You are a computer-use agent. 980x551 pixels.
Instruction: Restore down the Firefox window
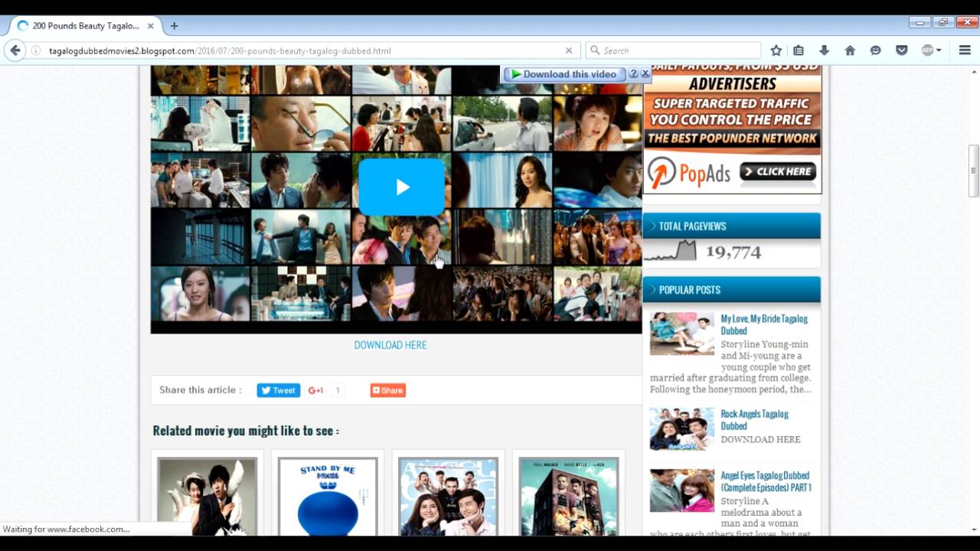942,22
